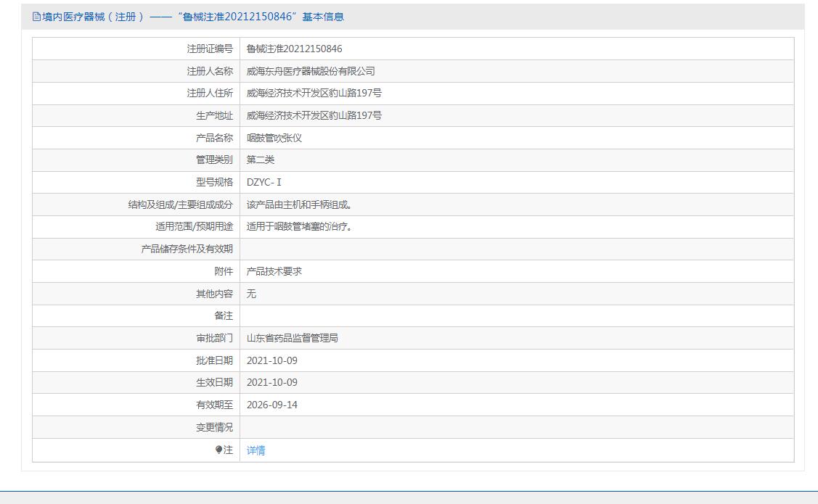
Task: Click the 适用范围/预期用途 label
Action: tap(194, 227)
